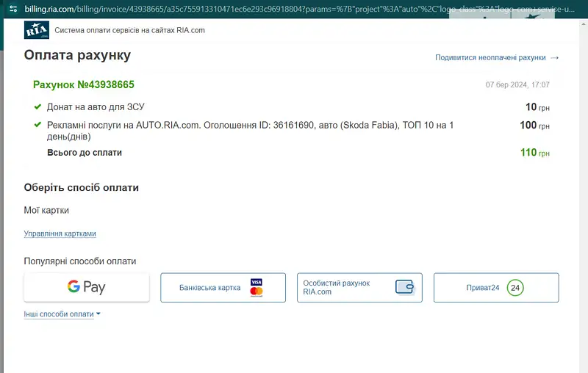Select the 'Донат на авто для ЗСУ' line
This screenshot has width=588, height=373.
(x=96, y=107)
